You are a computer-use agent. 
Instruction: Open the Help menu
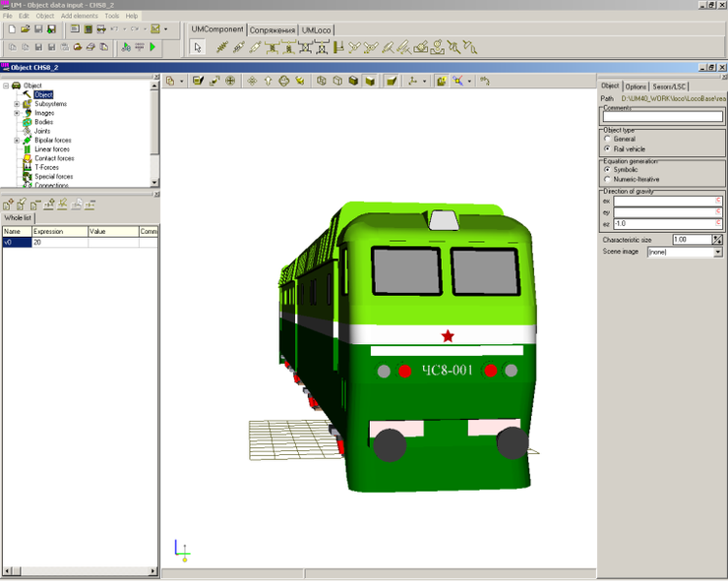132,16
